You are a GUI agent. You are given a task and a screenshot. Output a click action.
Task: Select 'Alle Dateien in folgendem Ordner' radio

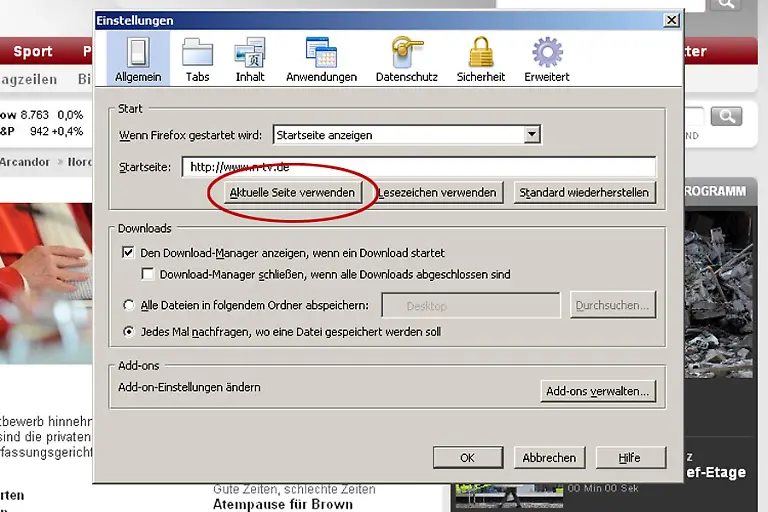[x=128, y=306]
